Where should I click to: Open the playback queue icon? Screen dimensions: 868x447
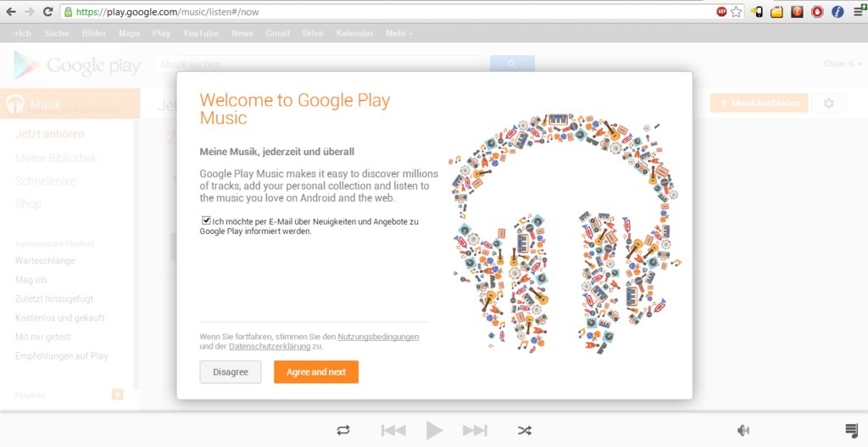851,430
